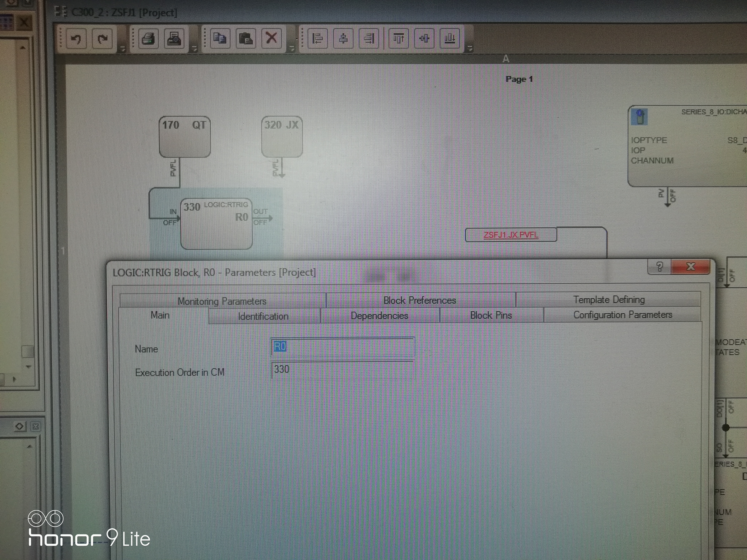The height and width of the screenshot is (560, 747).
Task: Click the Align Right icon
Action: pos(369,38)
